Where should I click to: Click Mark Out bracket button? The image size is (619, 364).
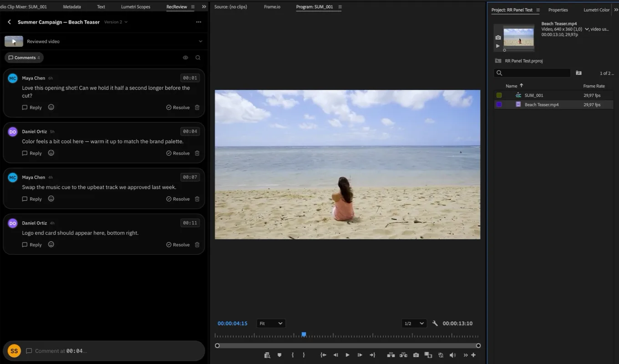pos(304,355)
